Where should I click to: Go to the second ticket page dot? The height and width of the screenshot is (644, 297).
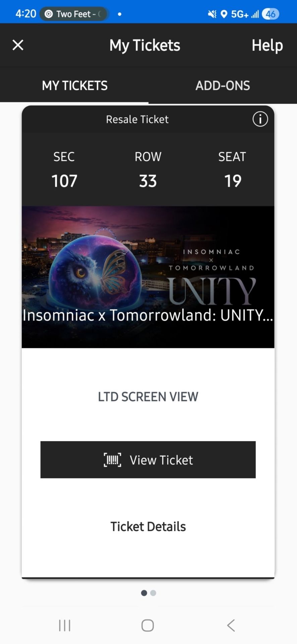click(153, 593)
